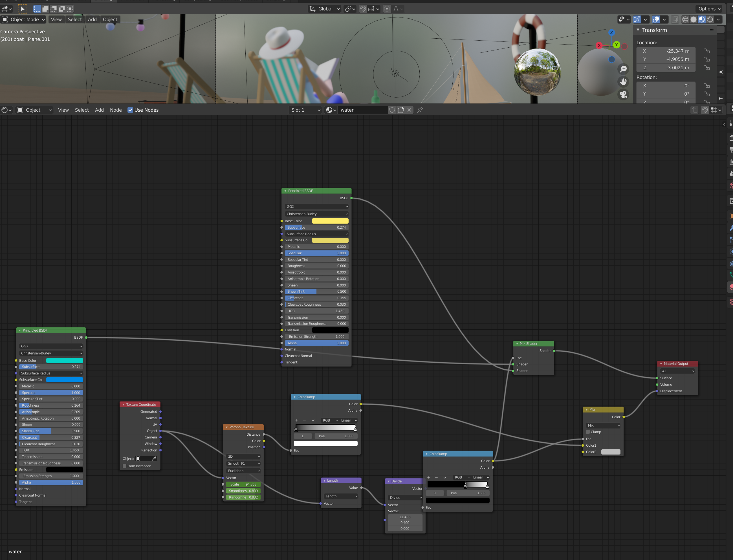Toggle camera view with camera icon

click(623, 94)
